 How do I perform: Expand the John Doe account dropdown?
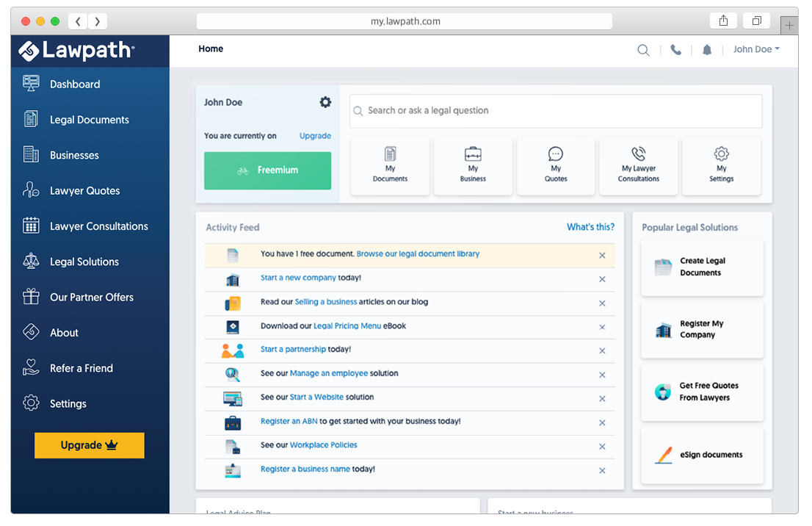[x=756, y=49]
